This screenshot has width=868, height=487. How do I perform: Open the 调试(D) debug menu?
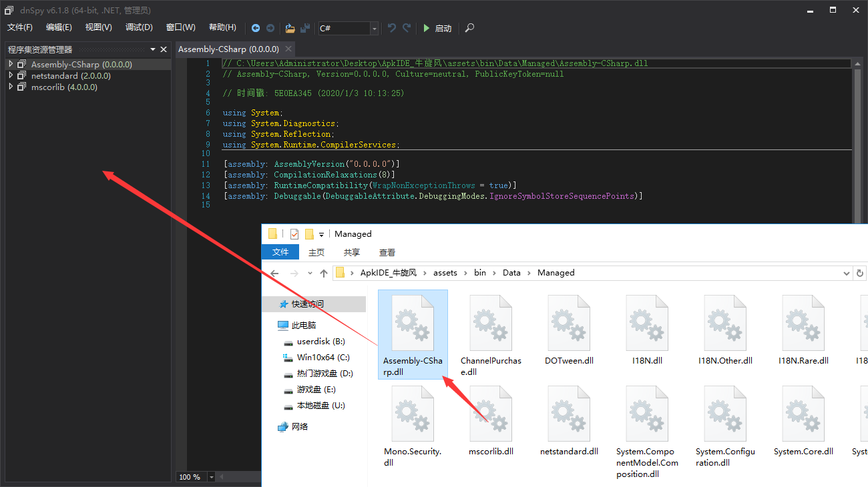(x=139, y=27)
